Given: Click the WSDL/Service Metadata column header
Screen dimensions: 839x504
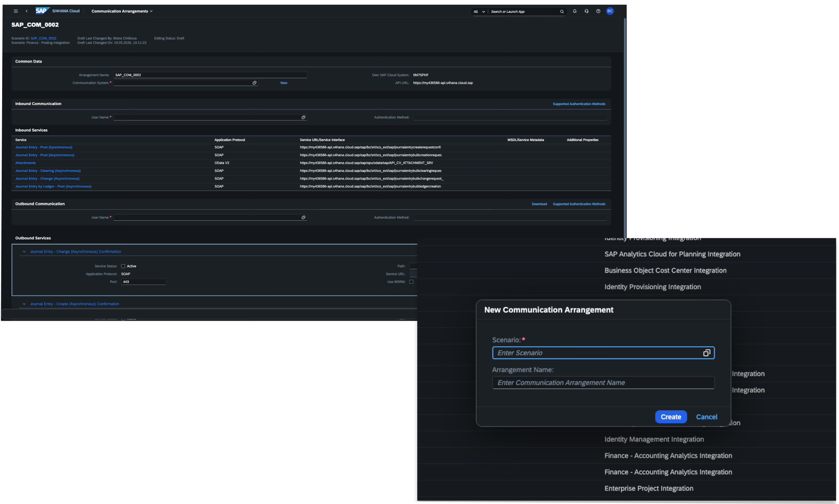Looking at the screenshot, I should (x=526, y=140).
